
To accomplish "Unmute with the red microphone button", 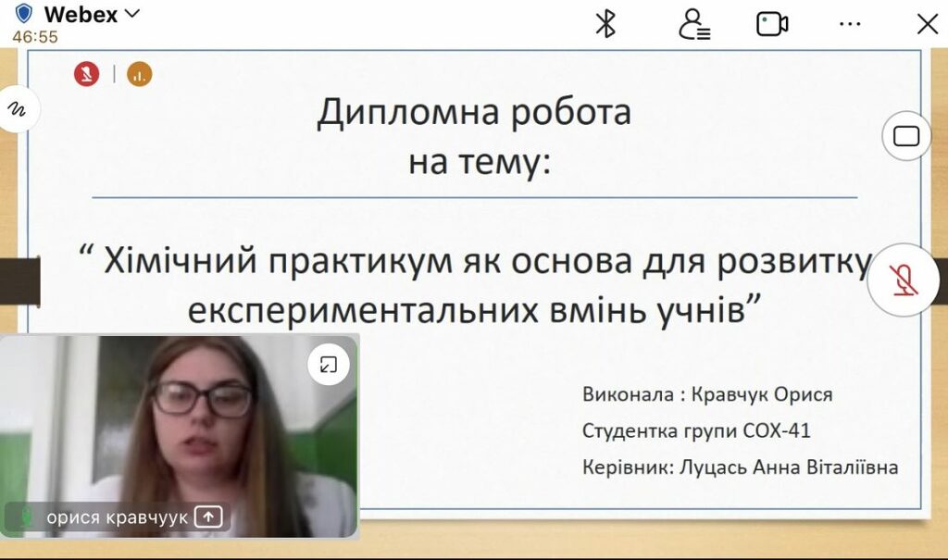I will tap(903, 280).
